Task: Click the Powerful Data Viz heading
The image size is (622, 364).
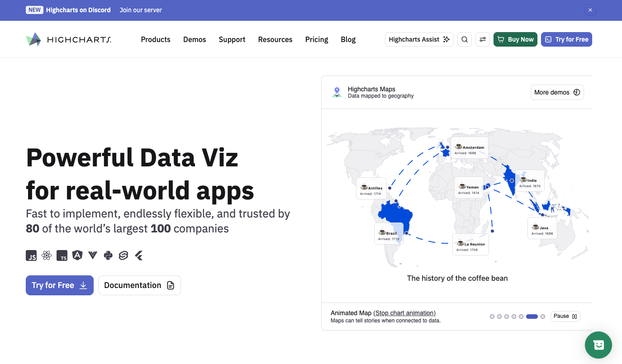Action: (140, 174)
